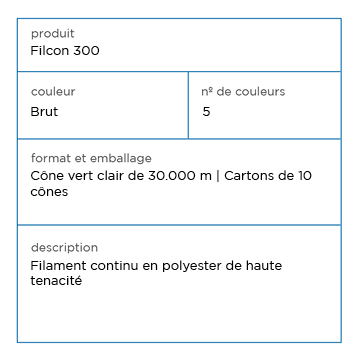Select the 'Brut' color value

(44, 111)
